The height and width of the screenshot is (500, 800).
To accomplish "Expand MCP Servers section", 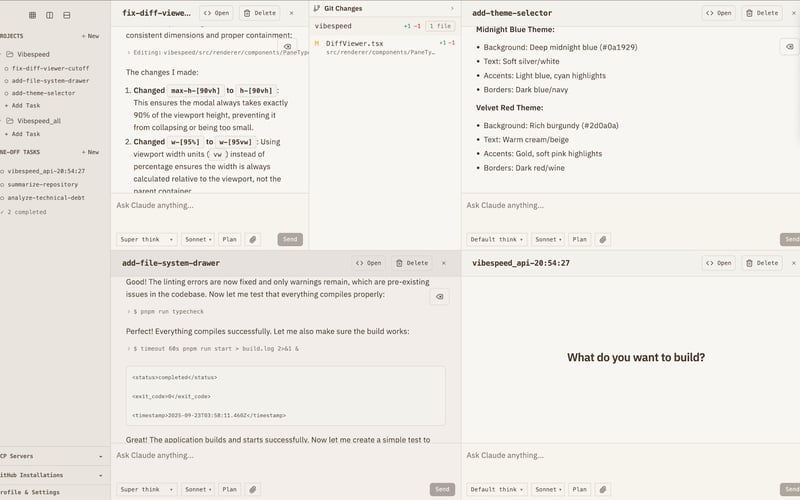I will coord(54,456).
